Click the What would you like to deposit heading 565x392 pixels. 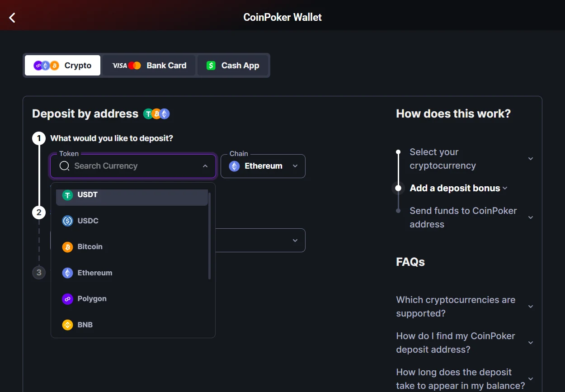tap(112, 138)
